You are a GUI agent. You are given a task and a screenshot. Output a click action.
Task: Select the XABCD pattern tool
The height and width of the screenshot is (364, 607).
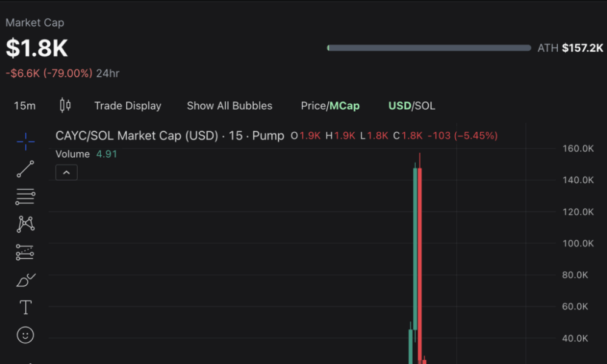pos(25,224)
